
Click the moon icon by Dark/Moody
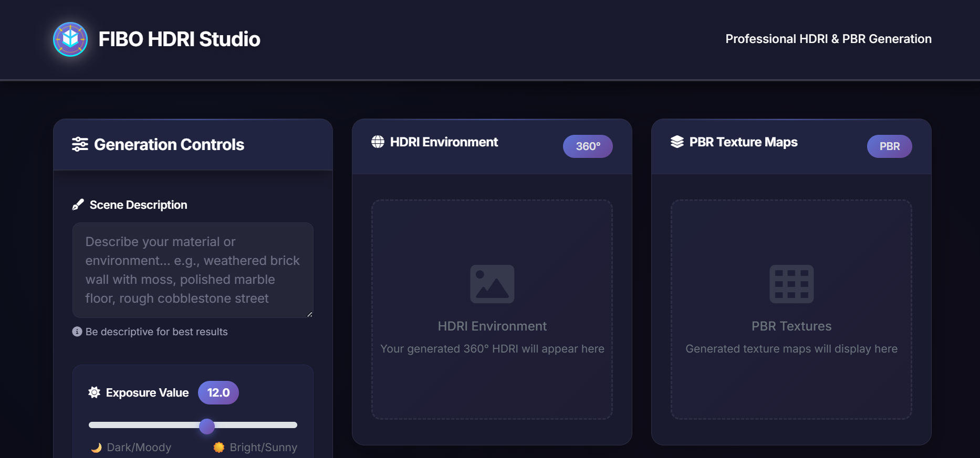(96, 448)
